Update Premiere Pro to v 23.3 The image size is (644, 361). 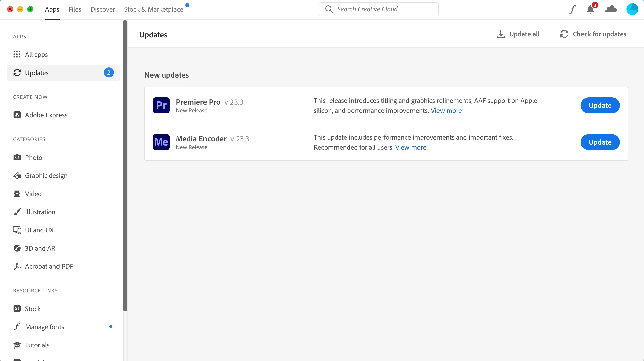(x=600, y=105)
